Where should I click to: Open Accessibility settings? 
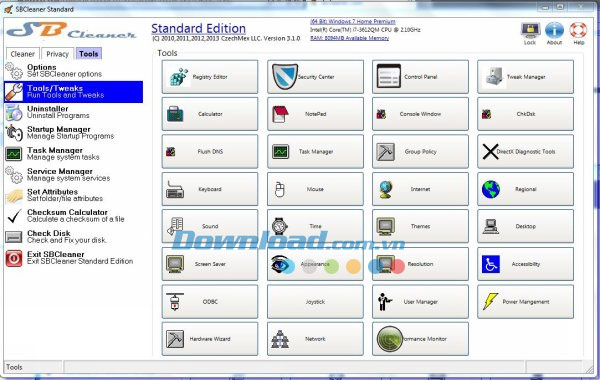coord(525,264)
